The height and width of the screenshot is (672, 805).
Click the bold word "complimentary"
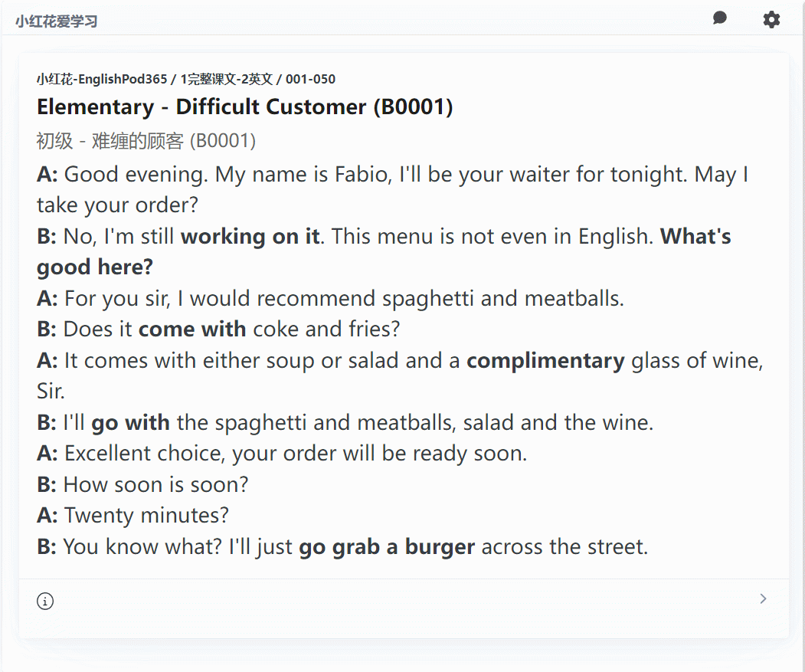tap(545, 360)
